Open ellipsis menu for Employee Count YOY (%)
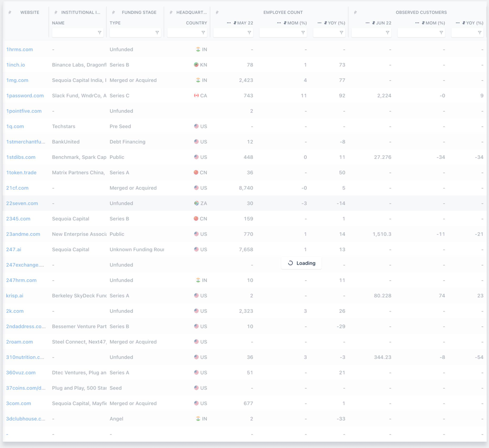The width and height of the screenshot is (489, 448). [x=320, y=23]
